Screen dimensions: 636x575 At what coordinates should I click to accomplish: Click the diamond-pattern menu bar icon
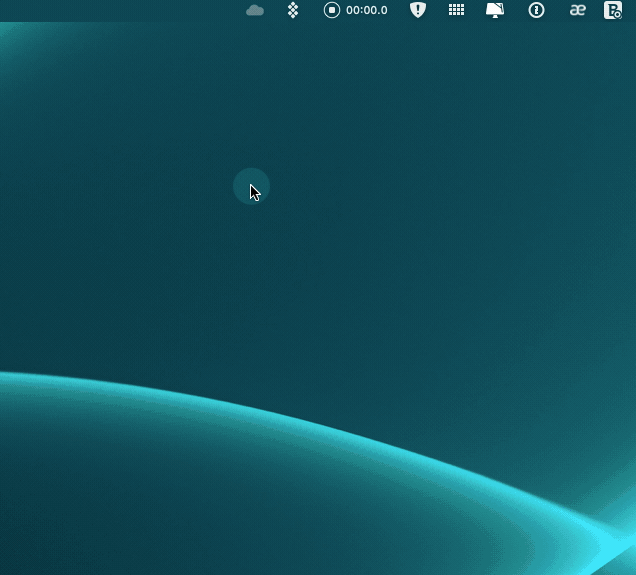pos(293,10)
